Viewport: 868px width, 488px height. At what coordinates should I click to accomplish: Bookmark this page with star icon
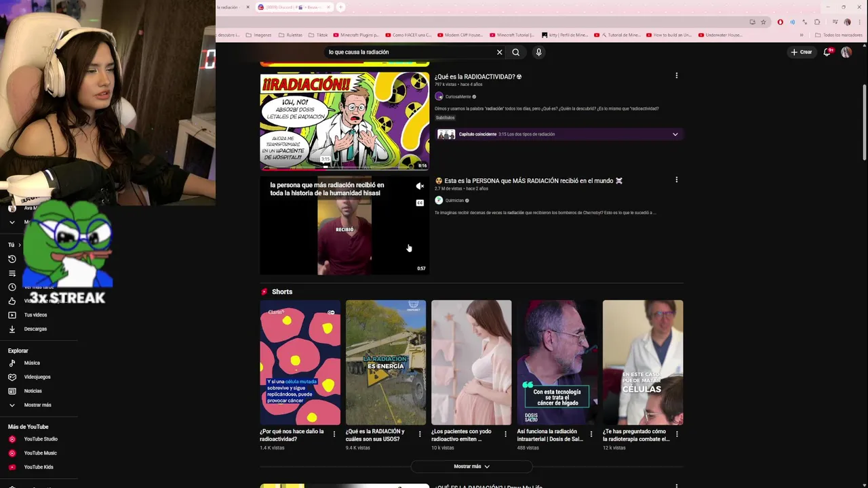click(763, 22)
